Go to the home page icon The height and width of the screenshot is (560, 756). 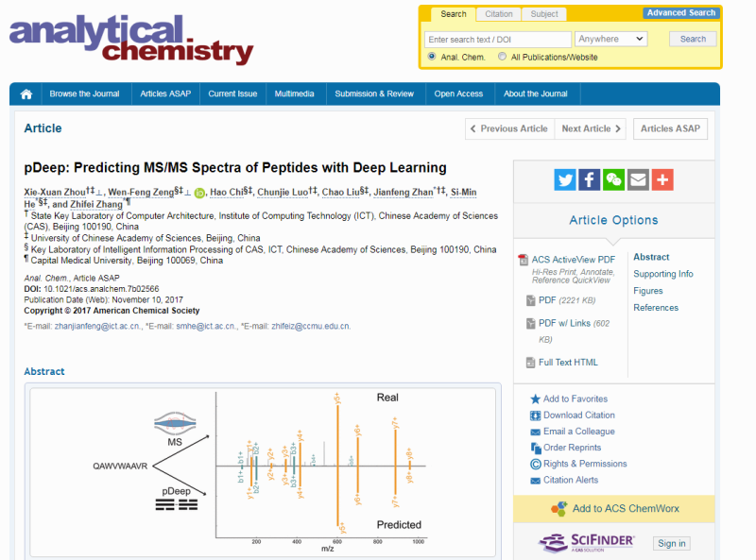(26, 94)
